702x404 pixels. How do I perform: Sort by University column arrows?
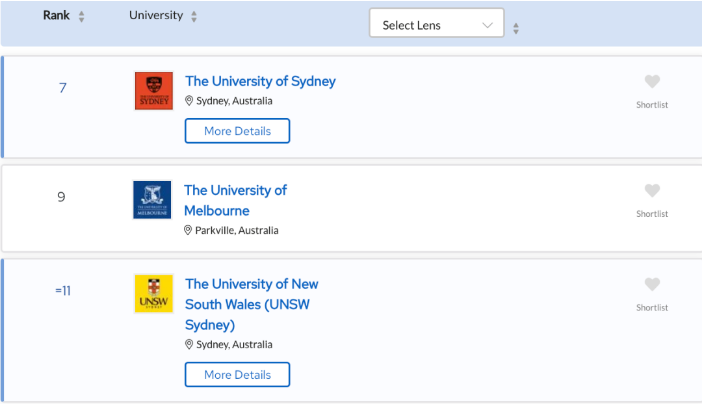tap(194, 17)
